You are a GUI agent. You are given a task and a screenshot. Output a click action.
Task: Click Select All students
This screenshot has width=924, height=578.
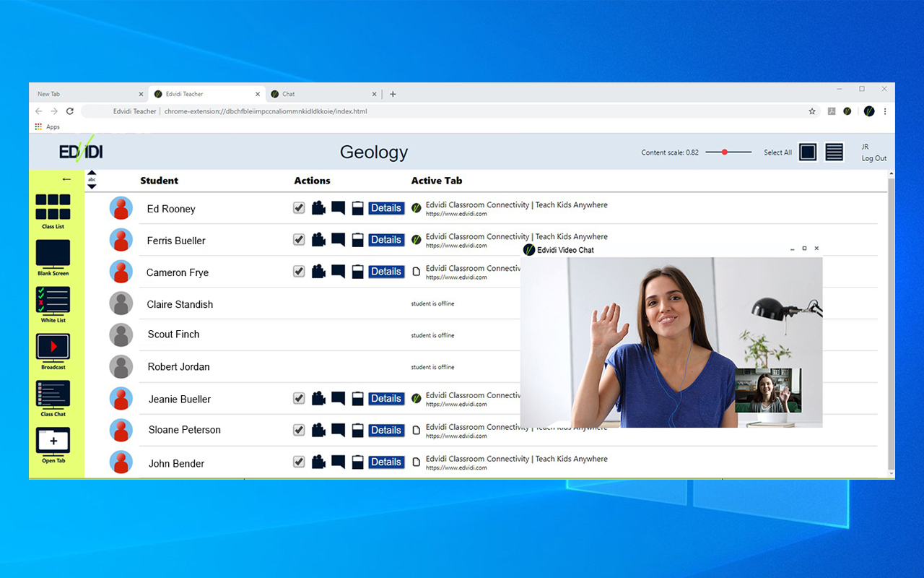click(x=777, y=152)
